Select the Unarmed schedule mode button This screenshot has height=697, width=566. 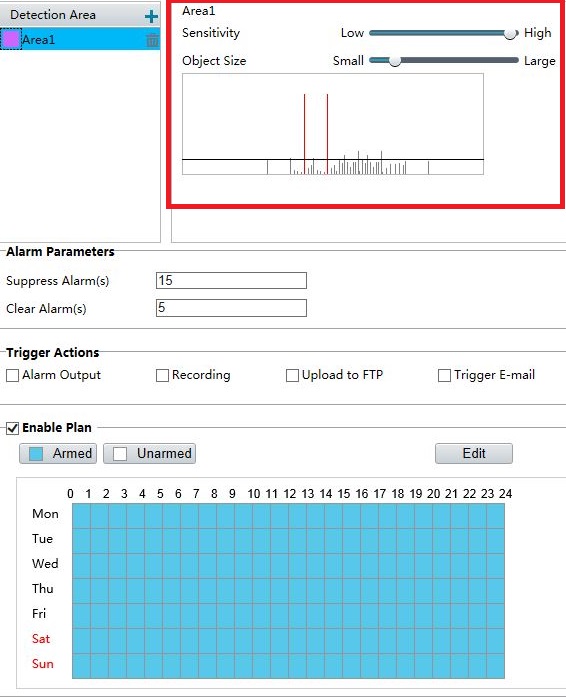coord(149,453)
